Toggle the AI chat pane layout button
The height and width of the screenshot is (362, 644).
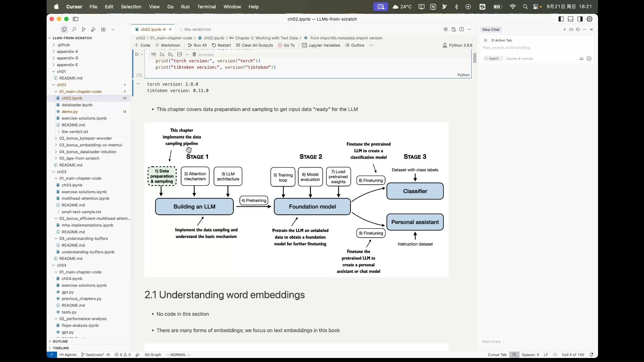coord(580,19)
